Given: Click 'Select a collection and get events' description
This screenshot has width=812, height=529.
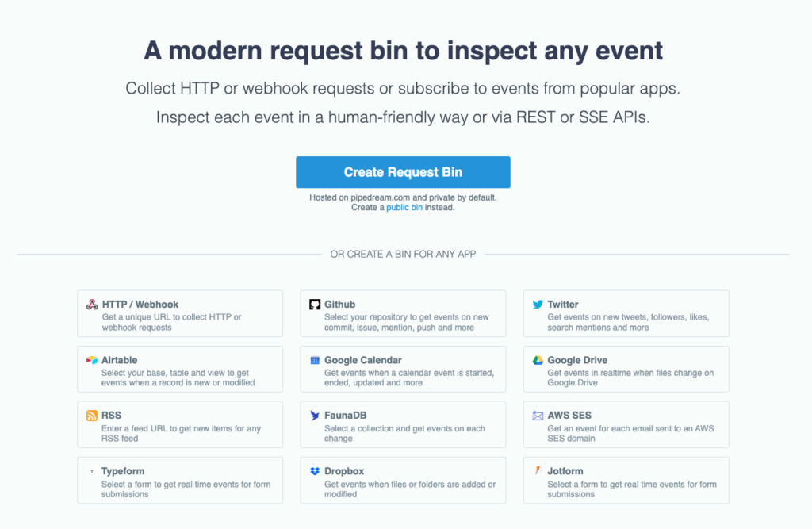Looking at the screenshot, I should click(x=405, y=434).
